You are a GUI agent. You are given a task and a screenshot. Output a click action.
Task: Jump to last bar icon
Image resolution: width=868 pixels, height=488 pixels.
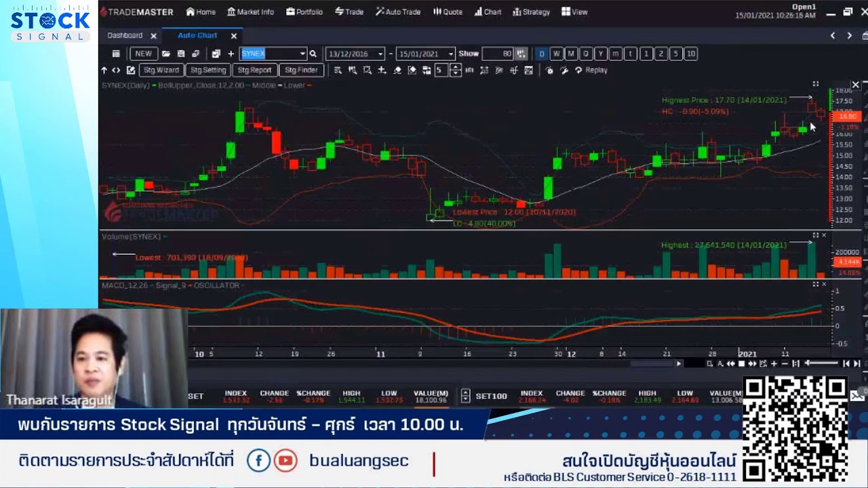point(857,364)
